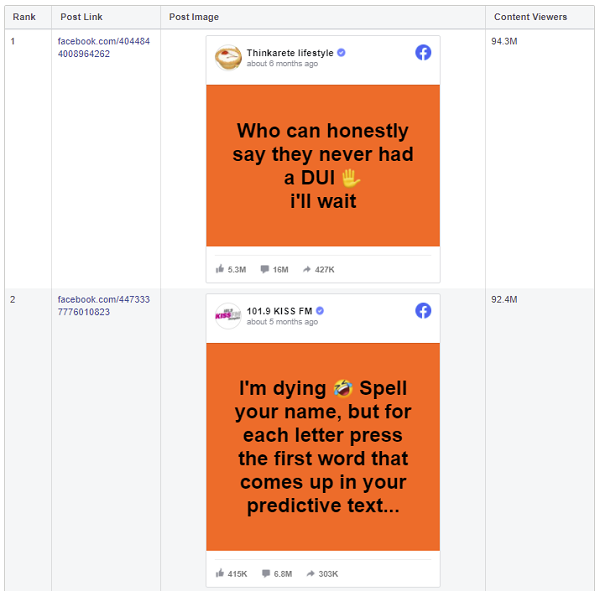Image resolution: width=600 pixels, height=591 pixels.
Task: Click the Facebook logo on Thinkarete post
Action: point(423,53)
